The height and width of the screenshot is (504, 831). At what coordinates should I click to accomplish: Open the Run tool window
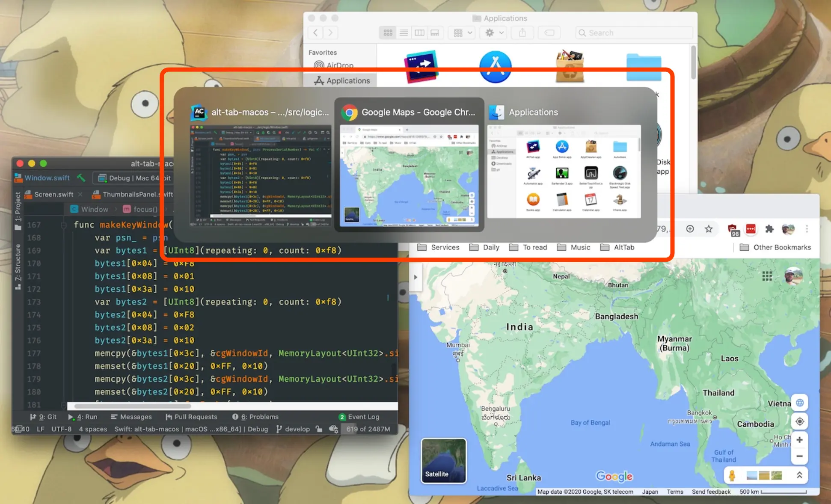83,417
